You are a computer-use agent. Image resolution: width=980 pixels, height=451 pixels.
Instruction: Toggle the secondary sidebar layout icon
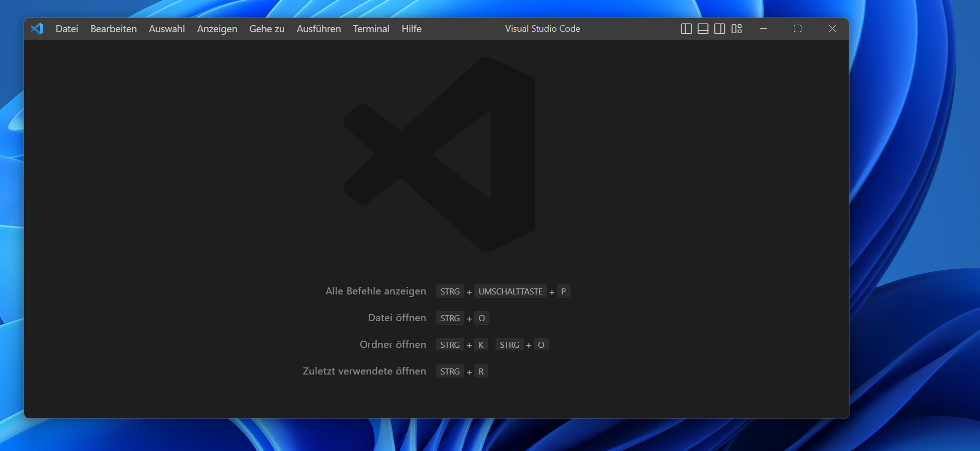pyautogui.click(x=720, y=29)
